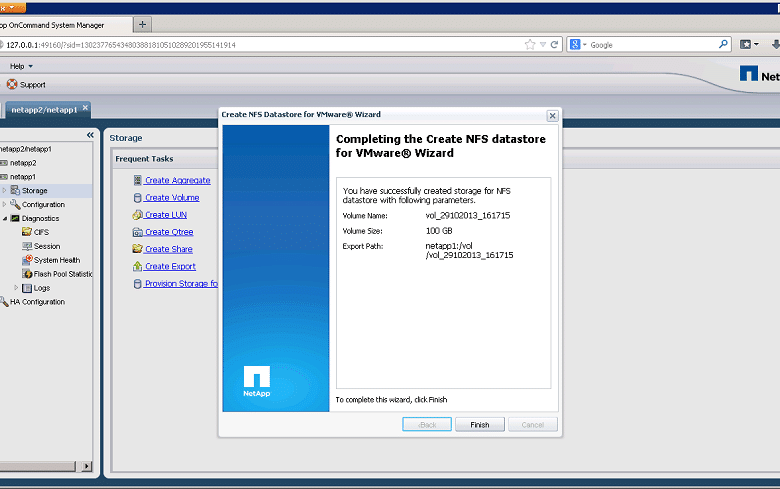Expand the Storage tree node
Screen dimensions: 780x489
click(x=4, y=191)
